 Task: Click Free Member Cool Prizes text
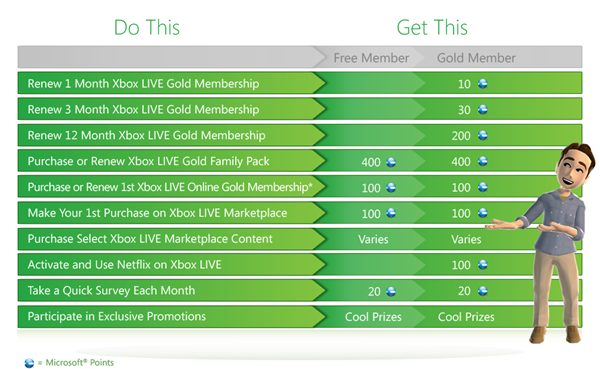[x=373, y=317]
